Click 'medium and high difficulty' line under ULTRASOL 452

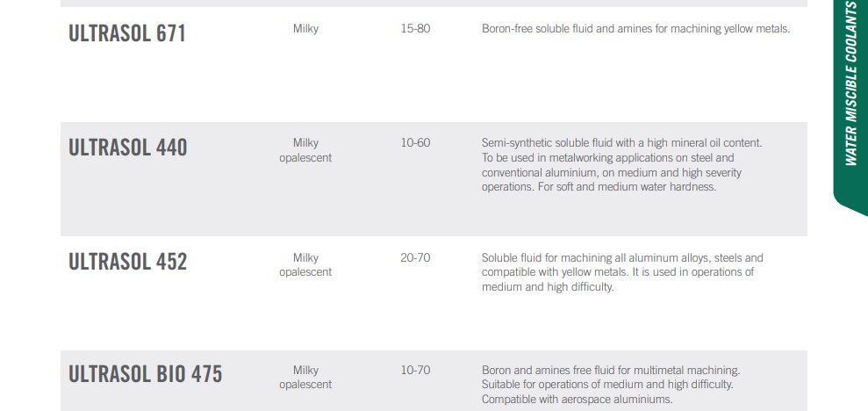548,287
